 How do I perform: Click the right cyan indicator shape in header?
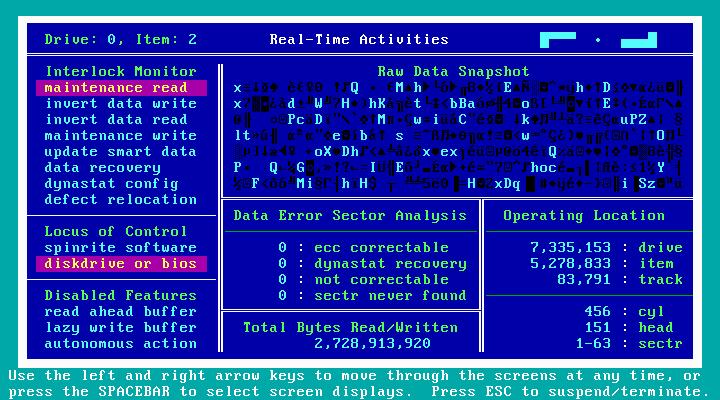(638, 40)
